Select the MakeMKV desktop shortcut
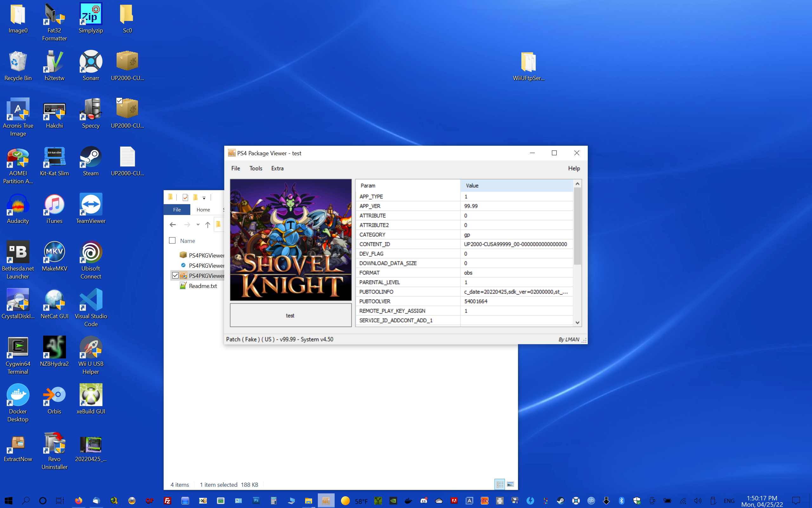 (x=54, y=257)
